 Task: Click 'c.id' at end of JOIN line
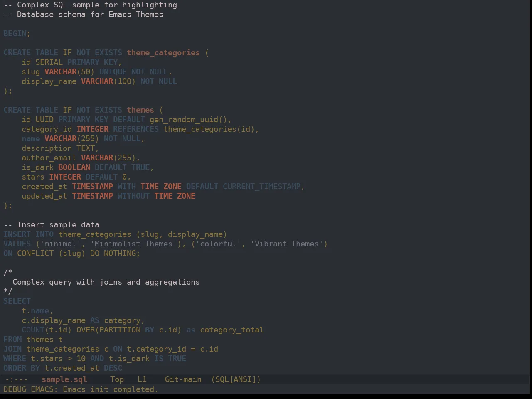(209, 349)
